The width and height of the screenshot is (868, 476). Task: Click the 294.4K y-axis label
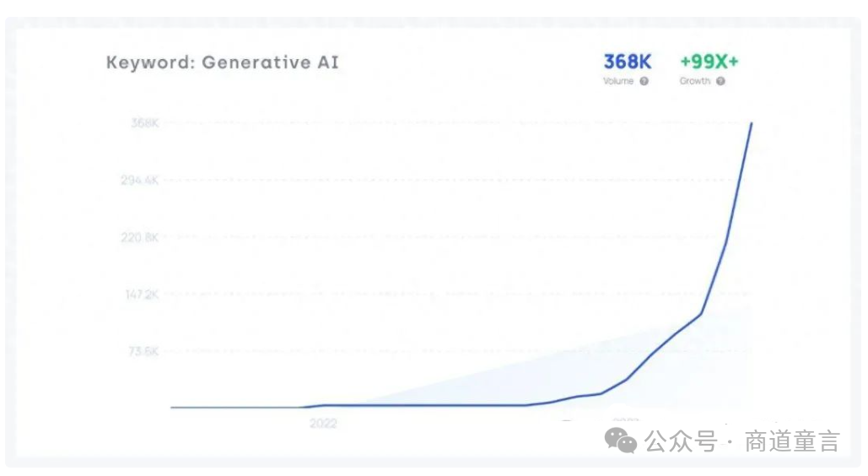point(140,181)
